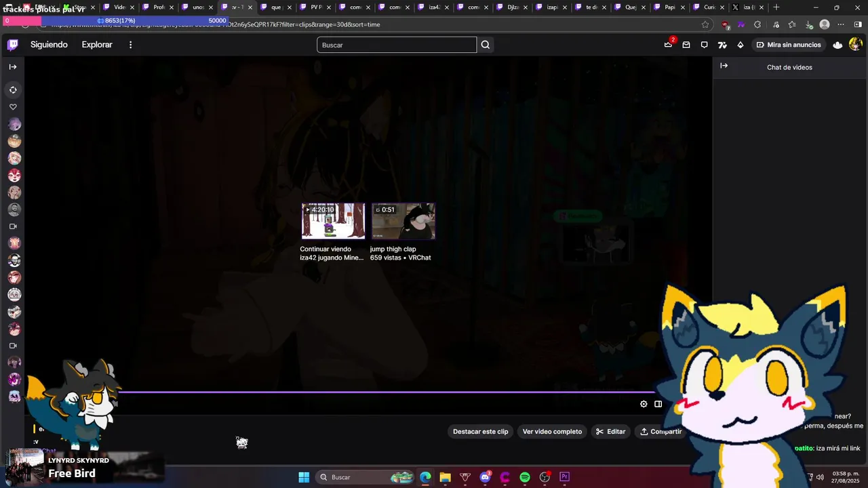Open Microsoft Edge from taskbar

coord(425,477)
